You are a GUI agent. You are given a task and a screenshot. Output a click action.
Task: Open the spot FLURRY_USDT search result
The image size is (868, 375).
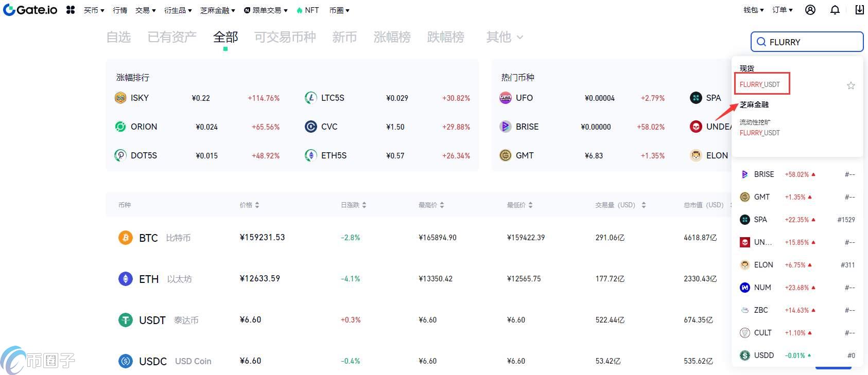tap(760, 84)
